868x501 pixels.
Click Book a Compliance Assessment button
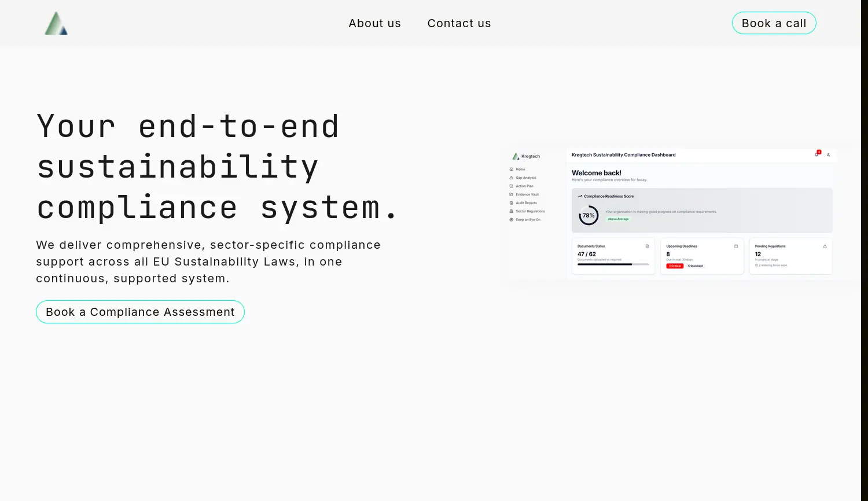point(140,312)
